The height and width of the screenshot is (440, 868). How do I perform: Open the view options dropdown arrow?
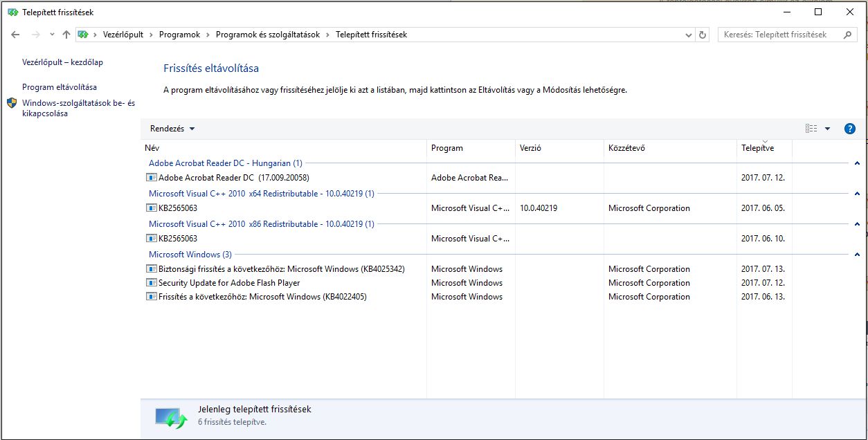(827, 129)
